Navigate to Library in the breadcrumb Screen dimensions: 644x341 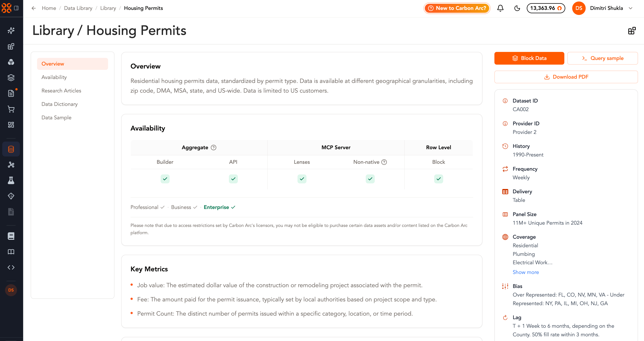pyautogui.click(x=108, y=8)
